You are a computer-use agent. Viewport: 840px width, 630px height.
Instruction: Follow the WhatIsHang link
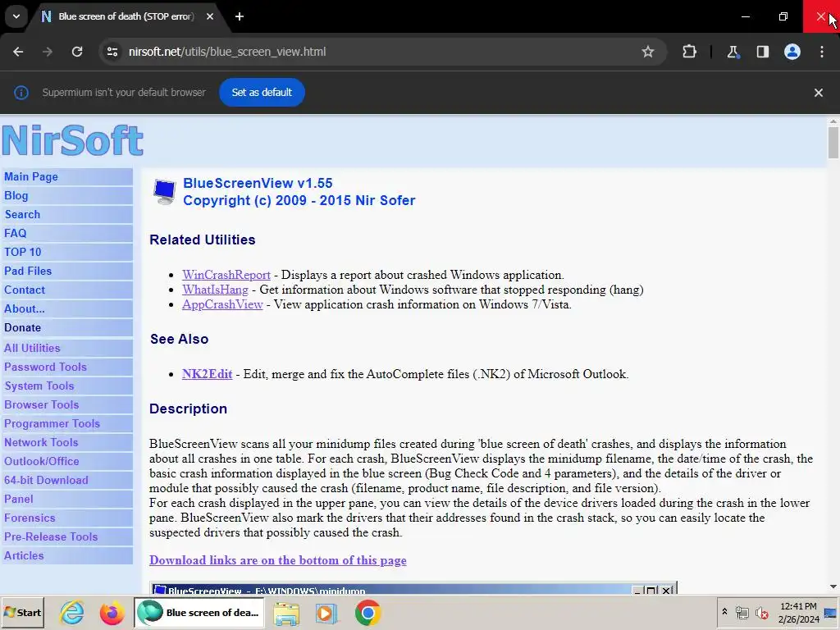tap(216, 290)
